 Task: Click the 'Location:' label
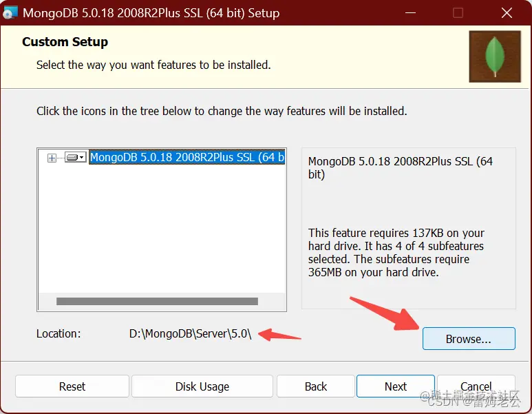pyautogui.click(x=58, y=334)
